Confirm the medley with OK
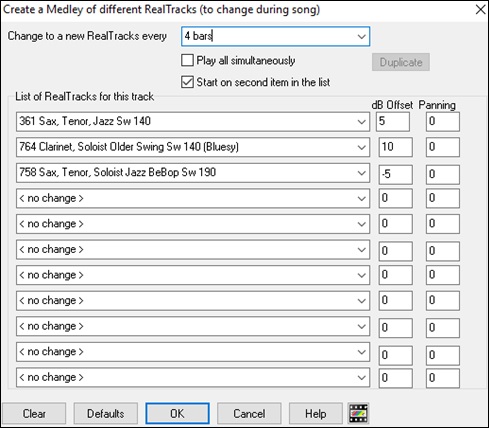Image resolution: width=489 pixels, height=428 pixels. (177, 414)
